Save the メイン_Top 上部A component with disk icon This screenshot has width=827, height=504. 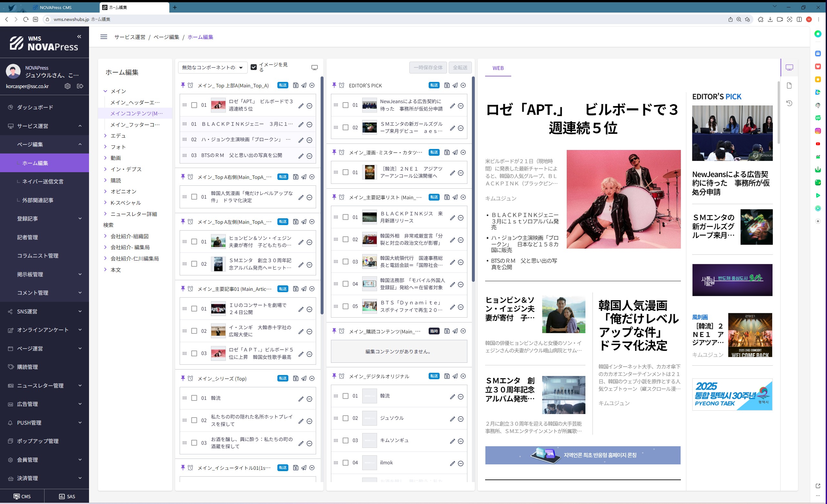[295, 85]
